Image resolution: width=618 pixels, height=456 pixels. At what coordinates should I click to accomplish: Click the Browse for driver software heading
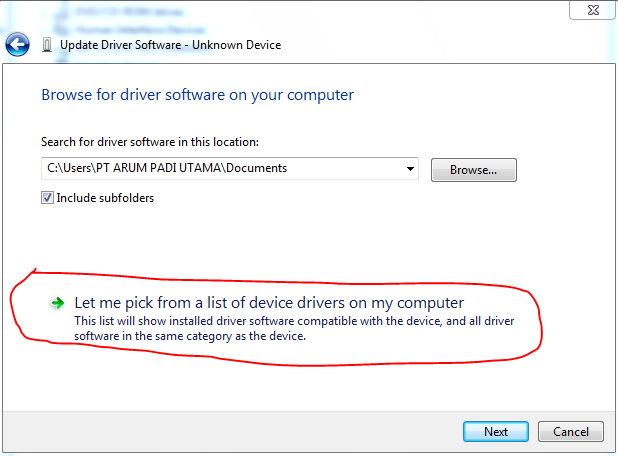click(x=197, y=95)
